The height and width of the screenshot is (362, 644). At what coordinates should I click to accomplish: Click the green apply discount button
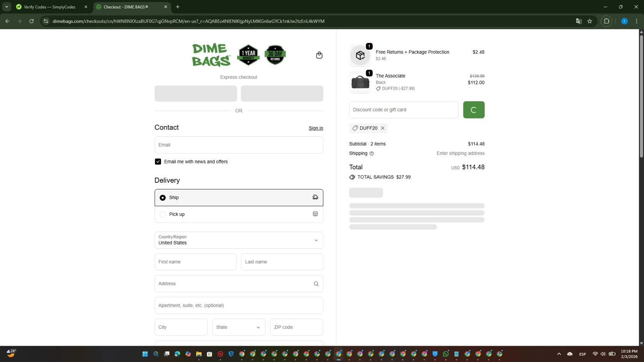tap(474, 110)
